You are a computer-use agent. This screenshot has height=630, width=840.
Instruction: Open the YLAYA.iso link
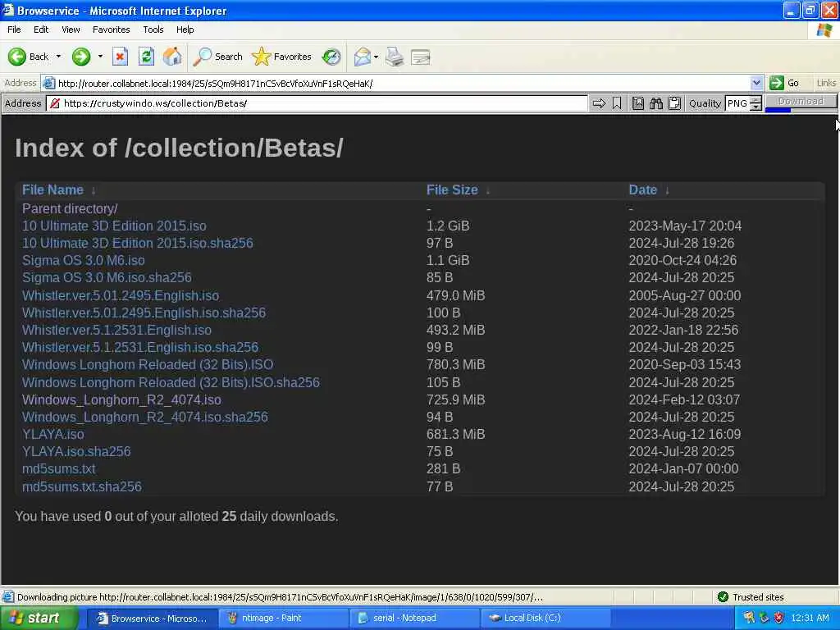coord(53,434)
